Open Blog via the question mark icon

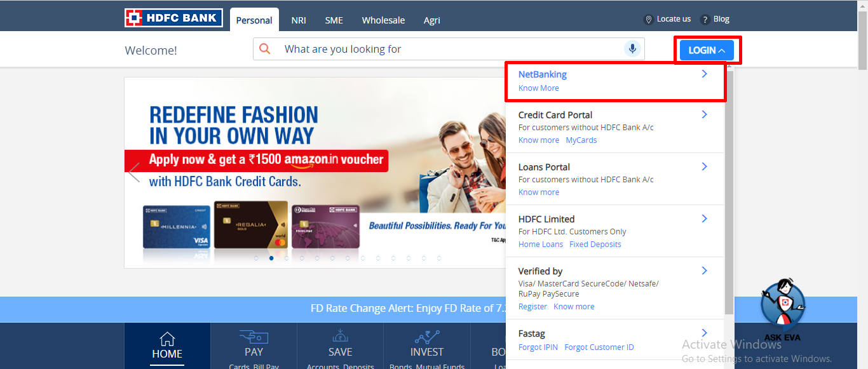[x=705, y=19]
